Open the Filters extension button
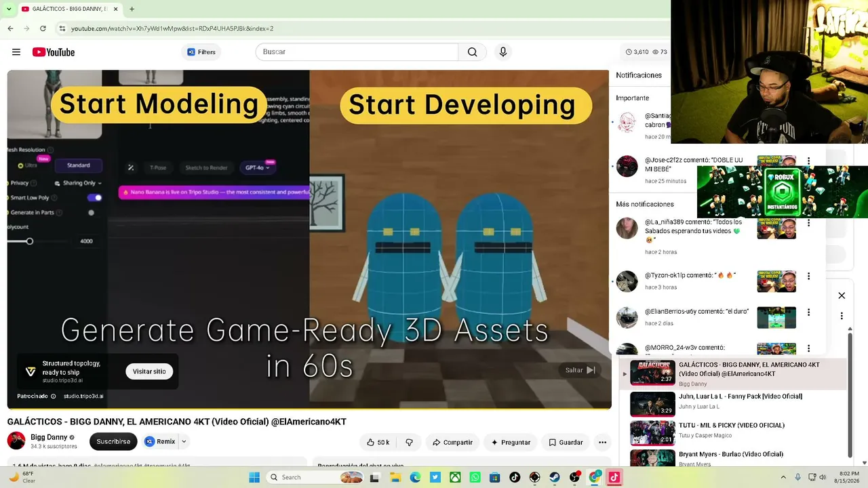This screenshot has width=868, height=488. pos(201,52)
